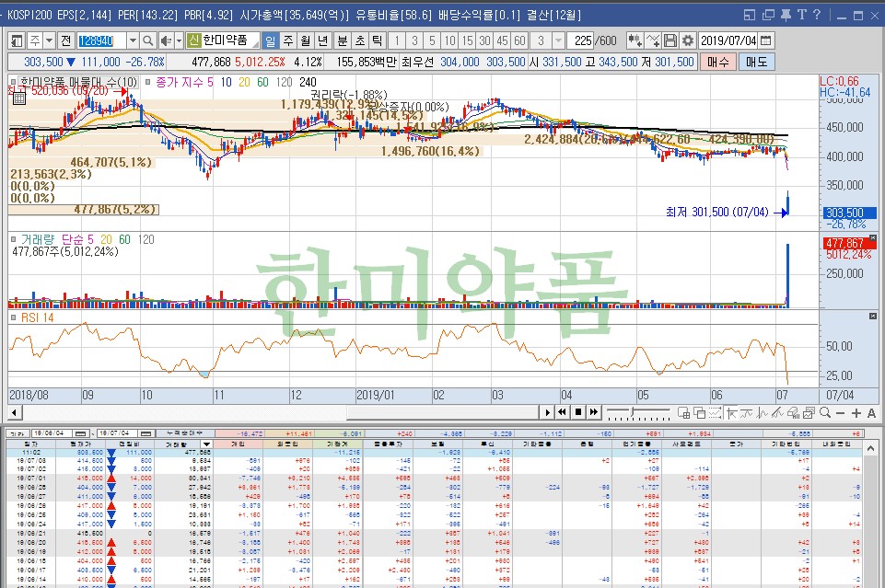Click the plus zoom-in chart icon
This screenshot has height=588, width=885.
coord(856,413)
